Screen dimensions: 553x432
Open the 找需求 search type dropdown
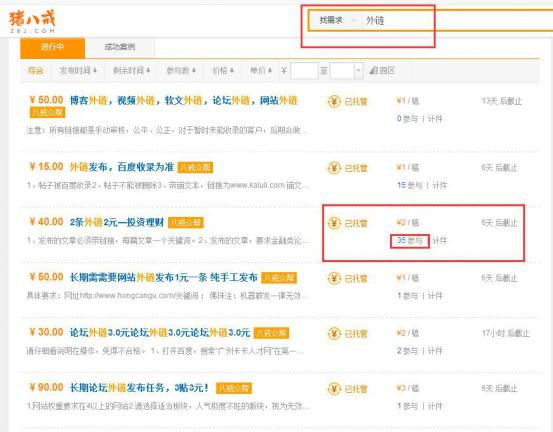[336, 20]
